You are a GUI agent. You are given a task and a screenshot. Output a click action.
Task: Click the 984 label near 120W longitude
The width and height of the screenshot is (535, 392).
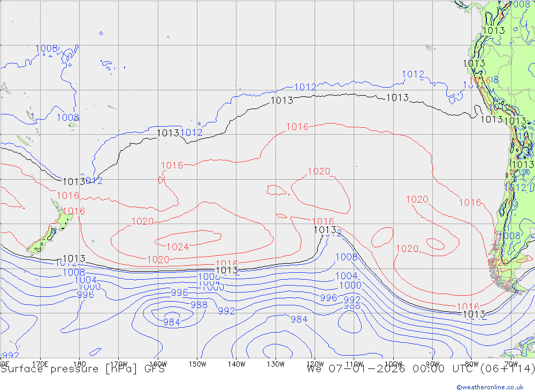(x=299, y=319)
